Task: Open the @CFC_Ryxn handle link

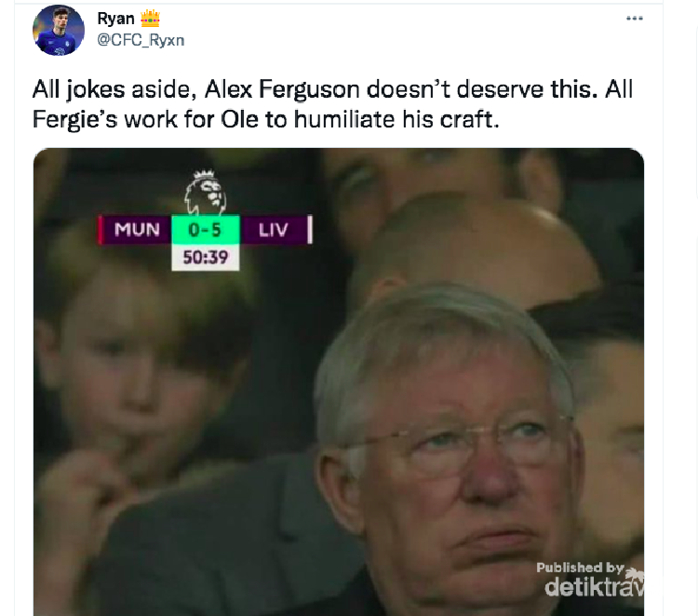Action: click(141, 39)
